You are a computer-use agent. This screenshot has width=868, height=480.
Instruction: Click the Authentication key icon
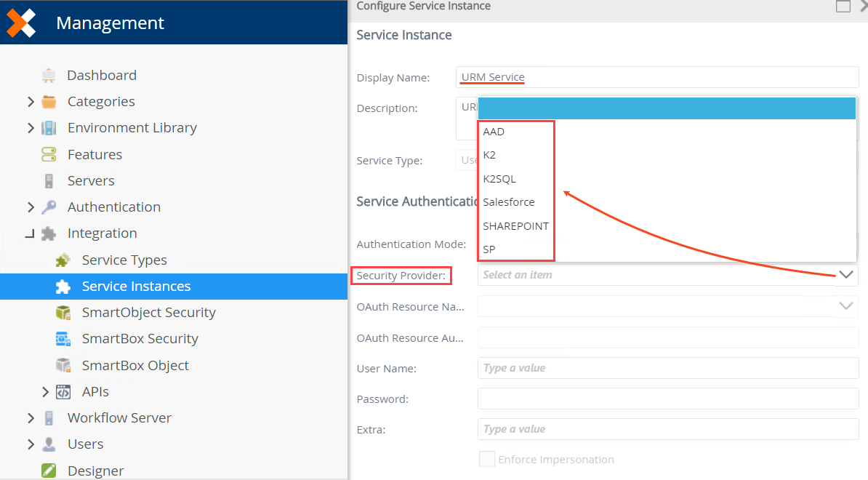pos(48,206)
